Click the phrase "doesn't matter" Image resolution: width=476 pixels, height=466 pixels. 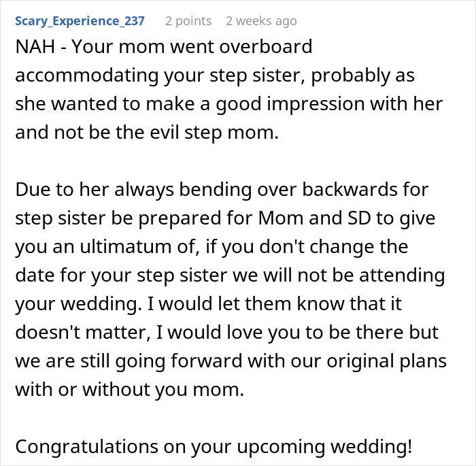[x=82, y=333]
